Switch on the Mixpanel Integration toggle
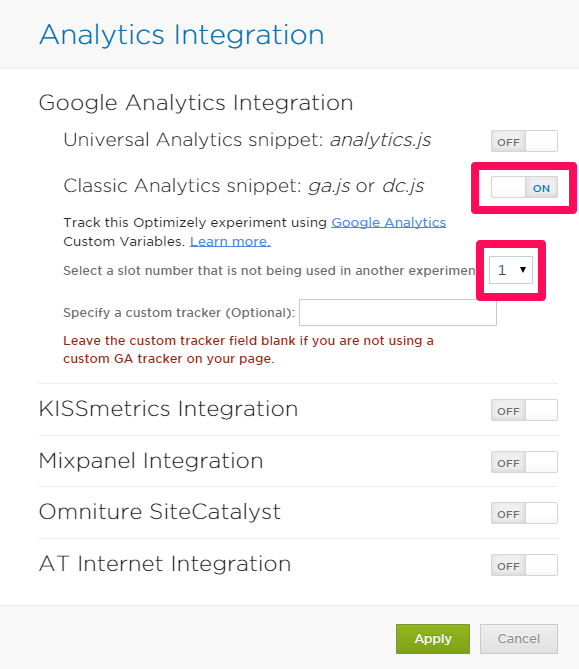Viewport: 579px width, 669px height. 524,462
